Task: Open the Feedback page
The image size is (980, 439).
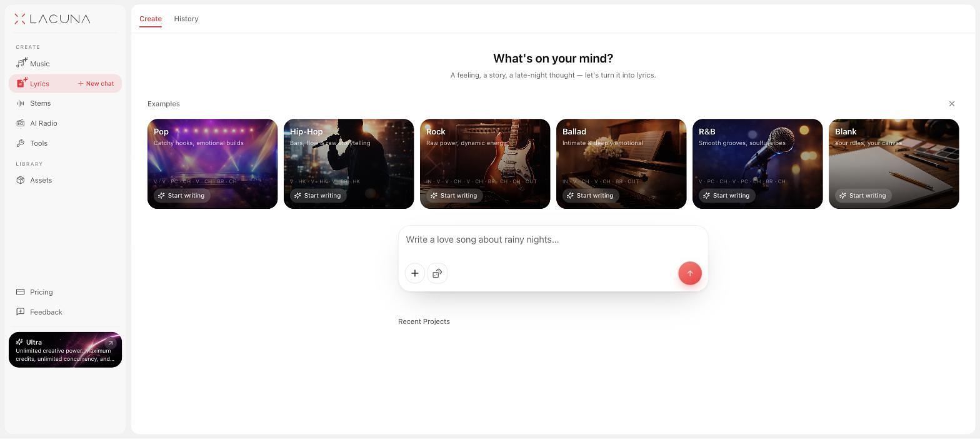Action: point(65,312)
